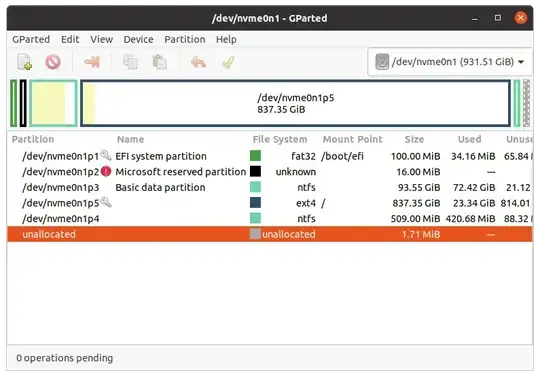Open the Device menu
This screenshot has height=377, width=540.
(x=138, y=39)
